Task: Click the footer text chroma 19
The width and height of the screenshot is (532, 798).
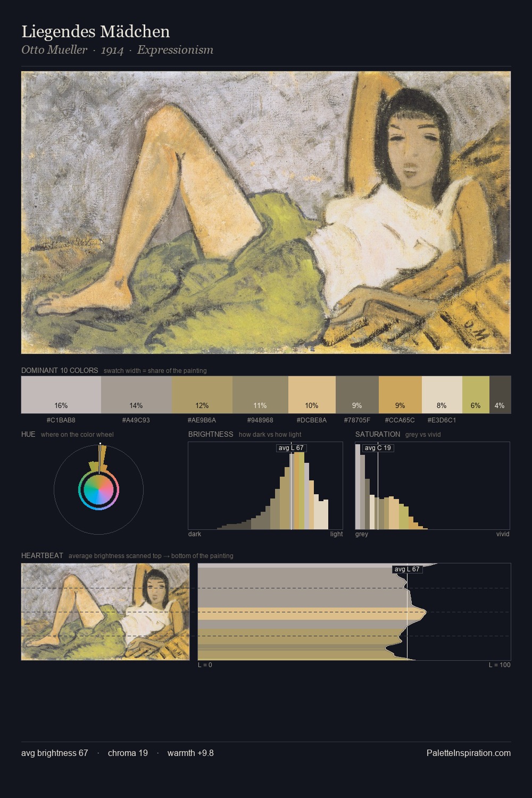Action: (x=128, y=753)
